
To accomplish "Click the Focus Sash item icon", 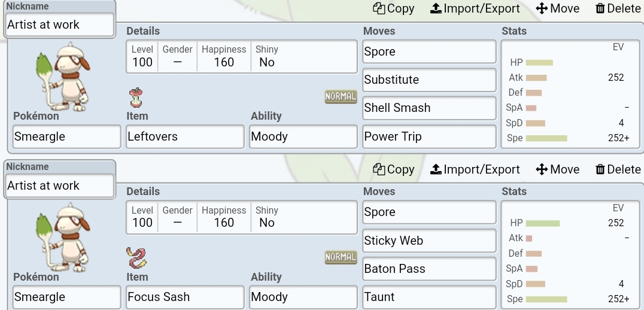I will tap(136, 257).
